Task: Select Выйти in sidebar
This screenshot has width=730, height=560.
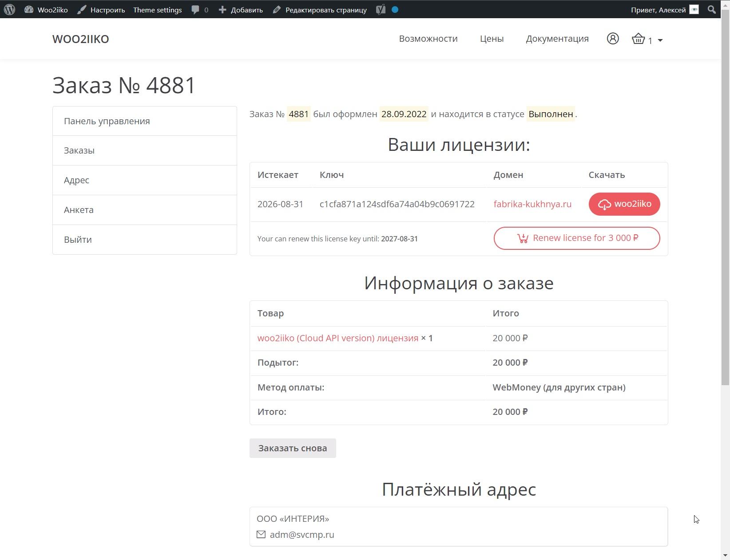Action: 145,240
